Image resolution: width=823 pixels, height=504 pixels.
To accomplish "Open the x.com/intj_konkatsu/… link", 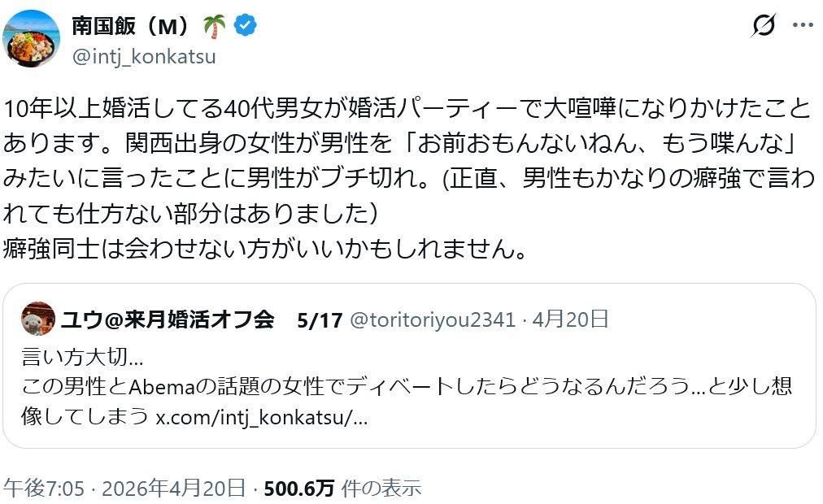I will (261, 418).
